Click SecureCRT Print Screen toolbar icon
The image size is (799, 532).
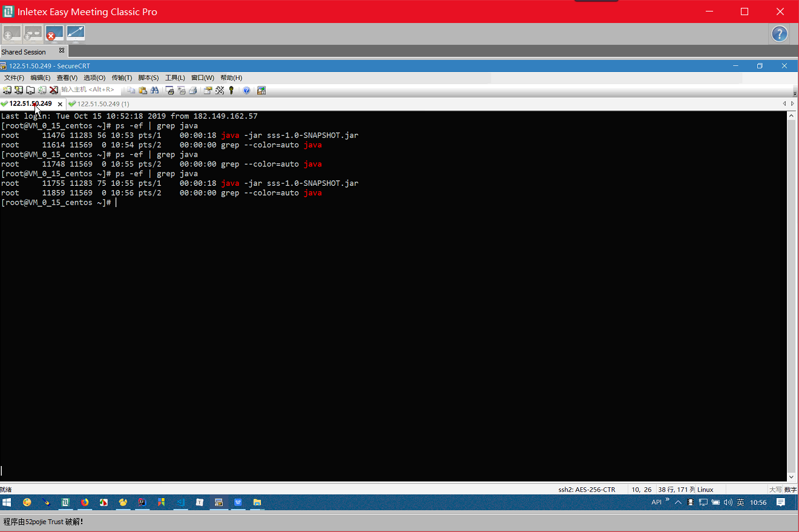click(170, 90)
